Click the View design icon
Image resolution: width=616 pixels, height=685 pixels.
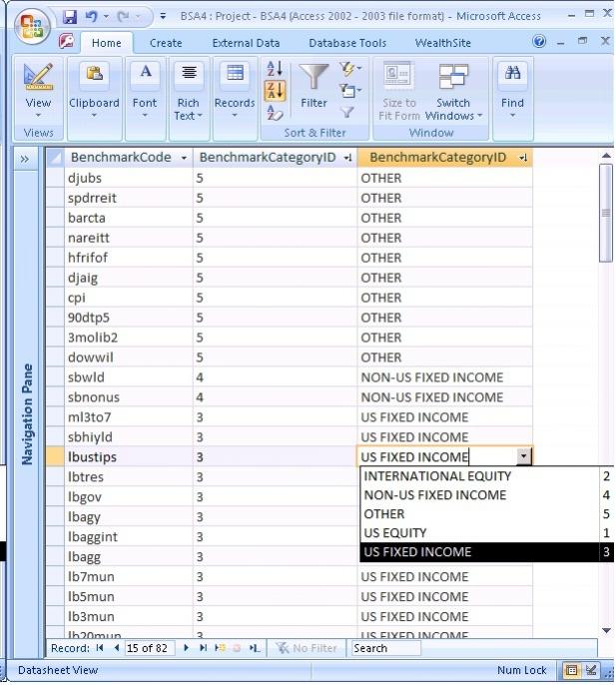click(x=39, y=77)
